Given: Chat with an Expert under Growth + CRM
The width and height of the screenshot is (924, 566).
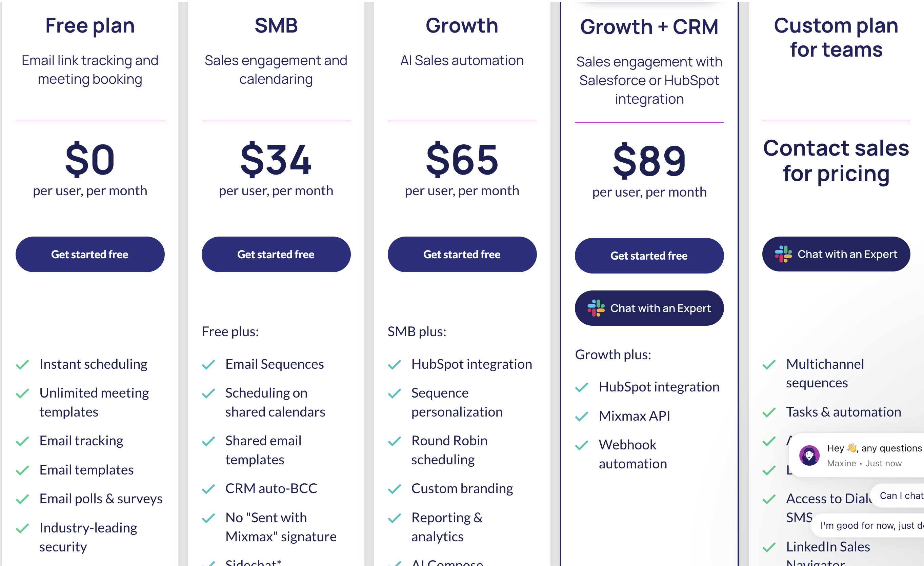Looking at the screenshot, I should (x=649, y=308).
